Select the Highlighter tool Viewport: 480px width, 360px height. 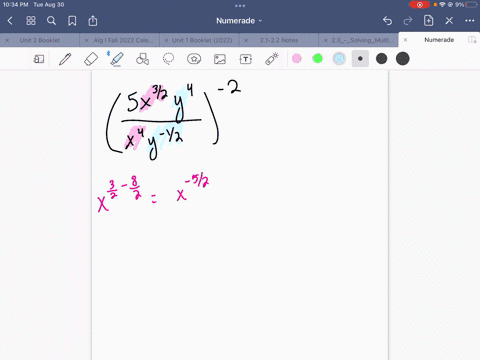116,59
